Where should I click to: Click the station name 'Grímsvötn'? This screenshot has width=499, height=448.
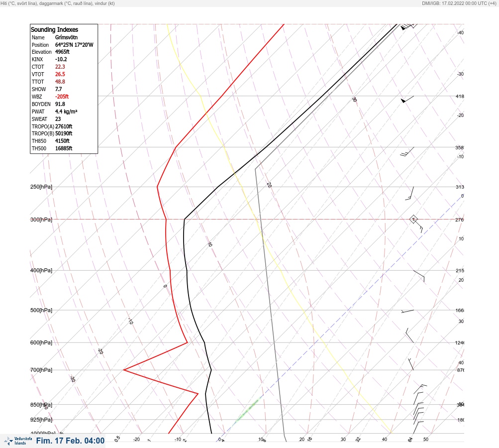[x=66, y=37]
